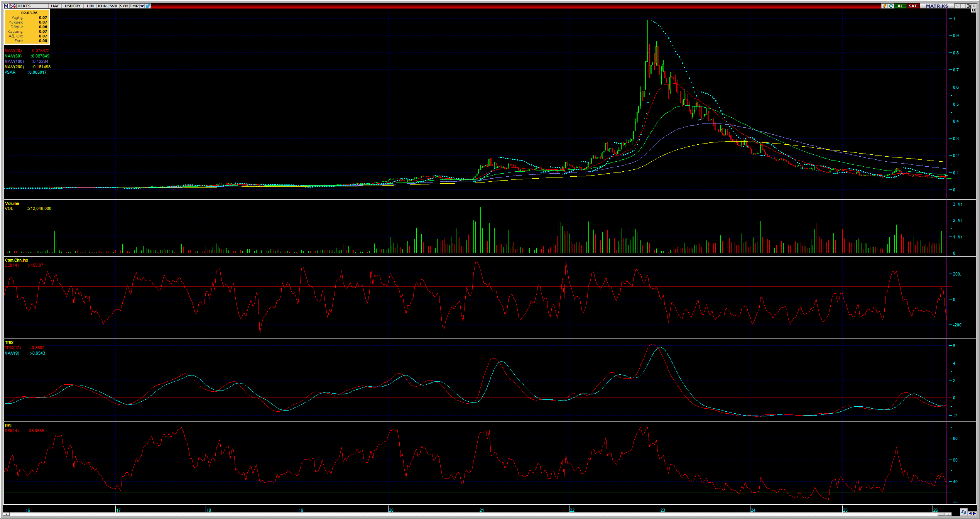The image size is (980, 519).
Task: Toggle the KHN channel option
Action: pyautogui.click(x=102, y=6)
